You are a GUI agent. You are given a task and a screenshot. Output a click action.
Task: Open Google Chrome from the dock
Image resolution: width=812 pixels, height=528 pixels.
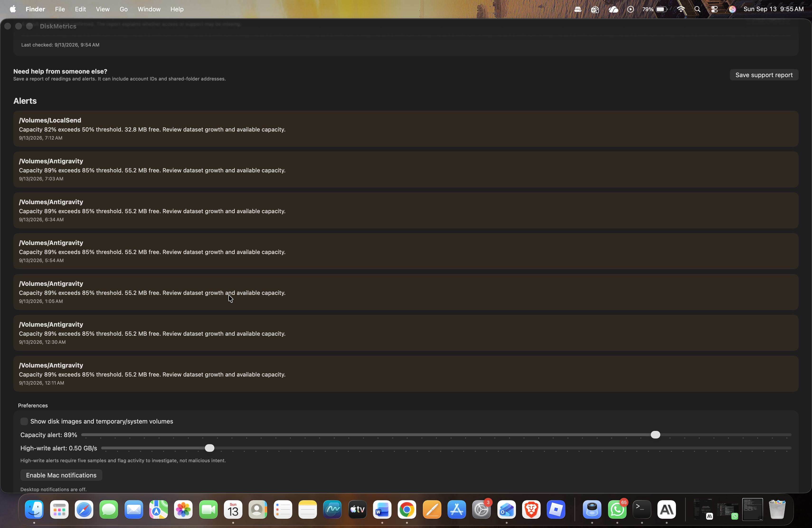coord(407,509)
